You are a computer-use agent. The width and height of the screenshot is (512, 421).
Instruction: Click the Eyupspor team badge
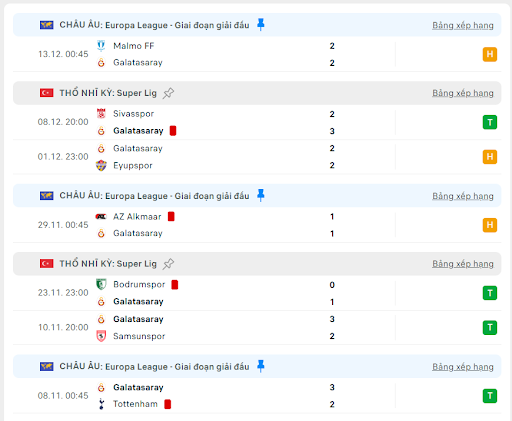tap(101, 165)
